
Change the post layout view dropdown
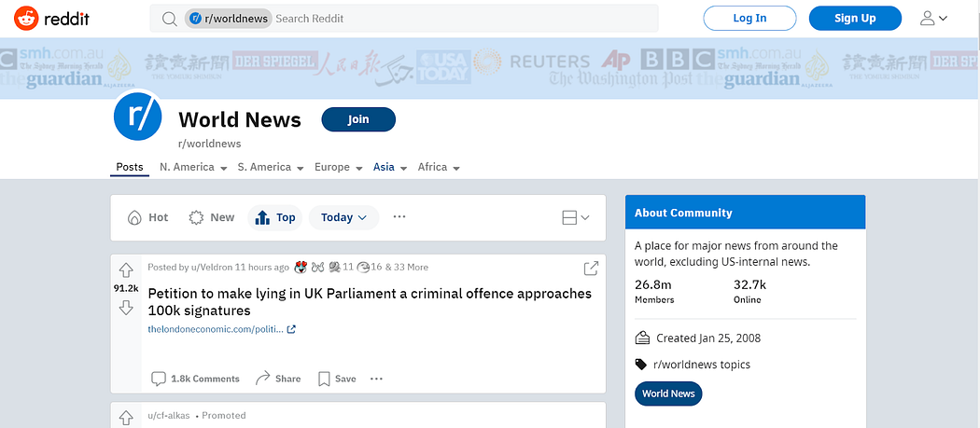coord(576,217)
